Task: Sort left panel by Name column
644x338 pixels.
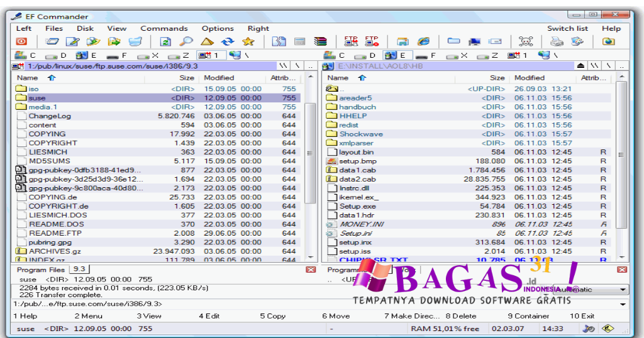Action: [x=77, y=77]
